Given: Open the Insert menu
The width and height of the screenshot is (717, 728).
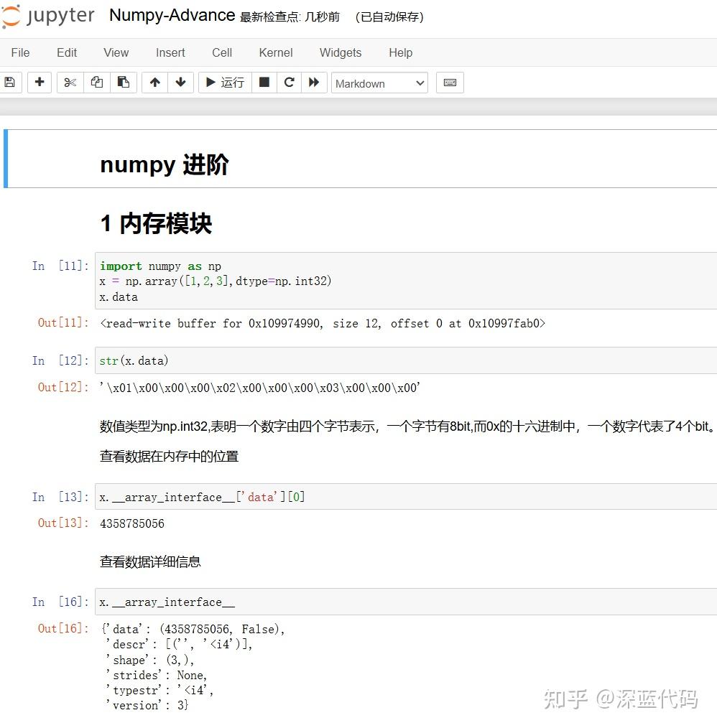Looking at the screenshot, I should [x=170, y=52].
